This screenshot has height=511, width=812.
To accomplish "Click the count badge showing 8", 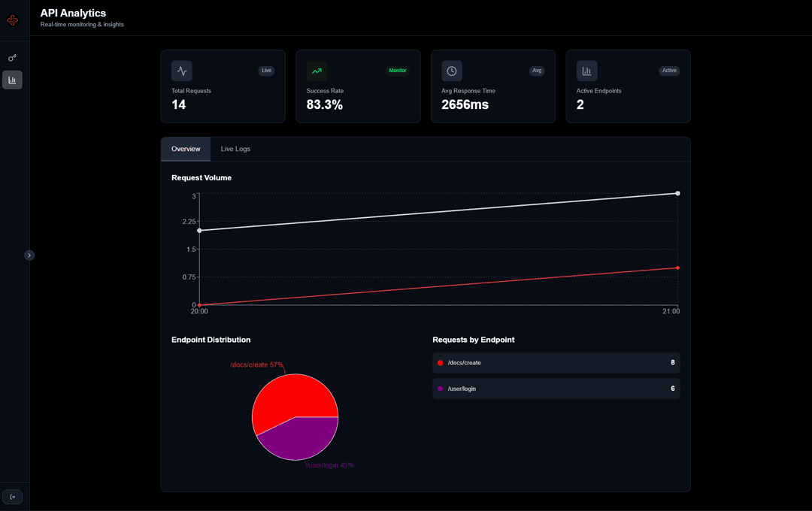I will pyautogui.click(x=671, y=362).
